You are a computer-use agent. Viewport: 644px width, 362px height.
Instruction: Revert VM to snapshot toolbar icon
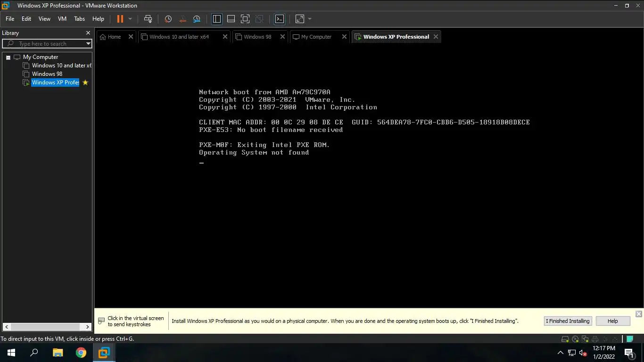tap(182, 19)
